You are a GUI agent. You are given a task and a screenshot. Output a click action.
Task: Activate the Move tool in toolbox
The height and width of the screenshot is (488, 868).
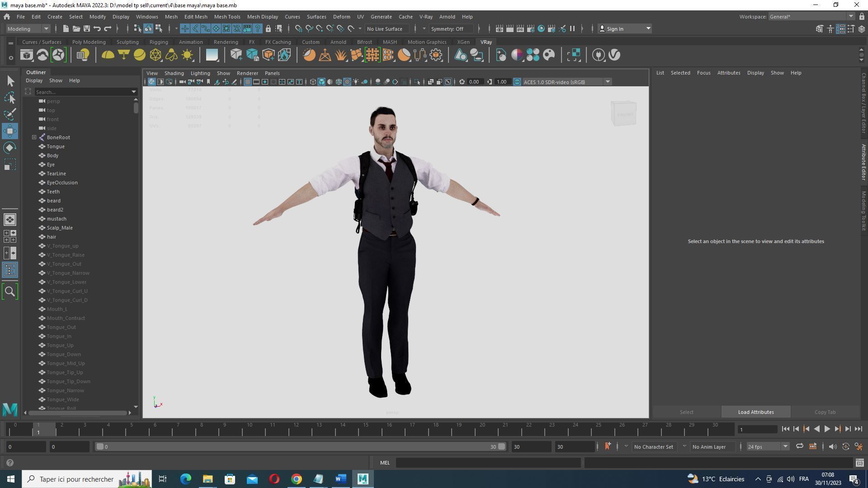tap(10, 131)
